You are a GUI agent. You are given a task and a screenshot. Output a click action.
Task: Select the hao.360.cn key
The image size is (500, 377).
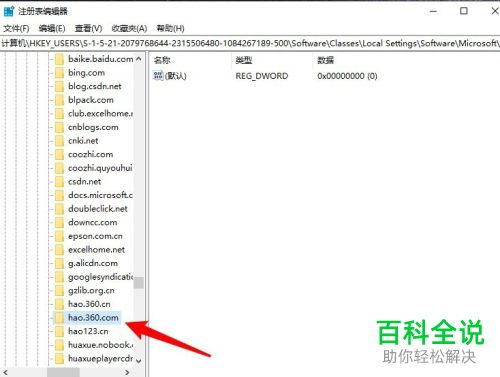point(89,304)
